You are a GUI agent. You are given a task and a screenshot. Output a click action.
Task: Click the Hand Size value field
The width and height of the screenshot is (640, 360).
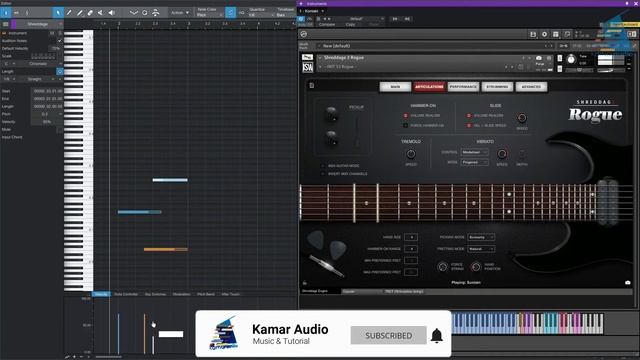click(x=411, y=237)
